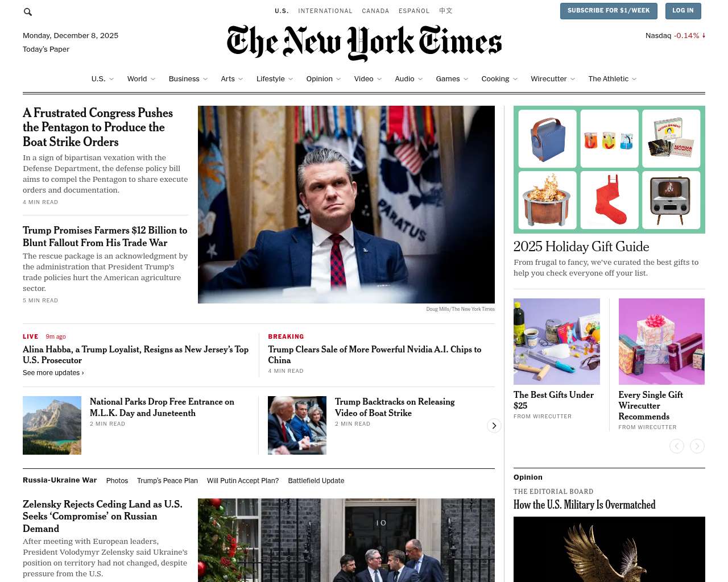728x582 pixels.
Task: Open the 2025 Holiday Gift Guide image
Action: click(x=609, y=169)
